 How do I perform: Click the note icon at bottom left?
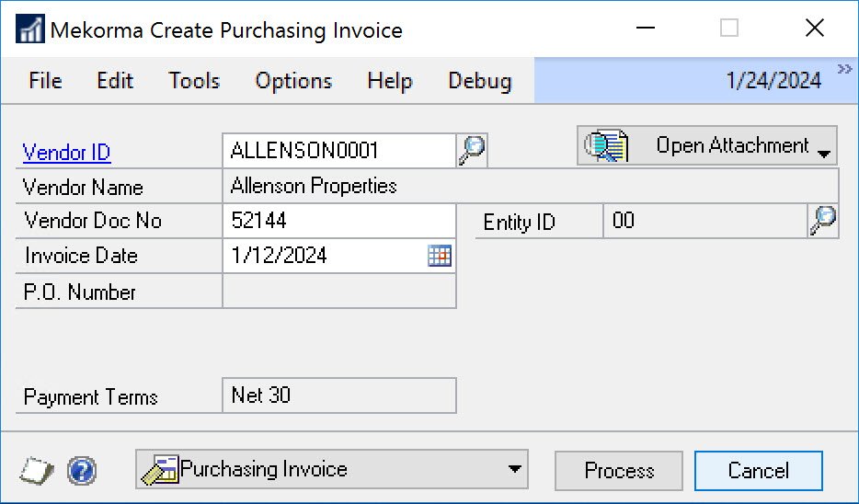37,471
